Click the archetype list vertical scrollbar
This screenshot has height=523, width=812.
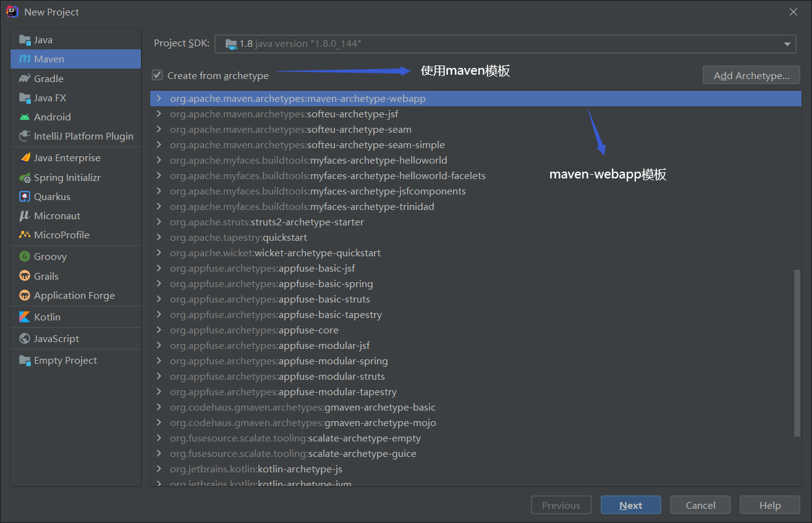pos(797,352)
